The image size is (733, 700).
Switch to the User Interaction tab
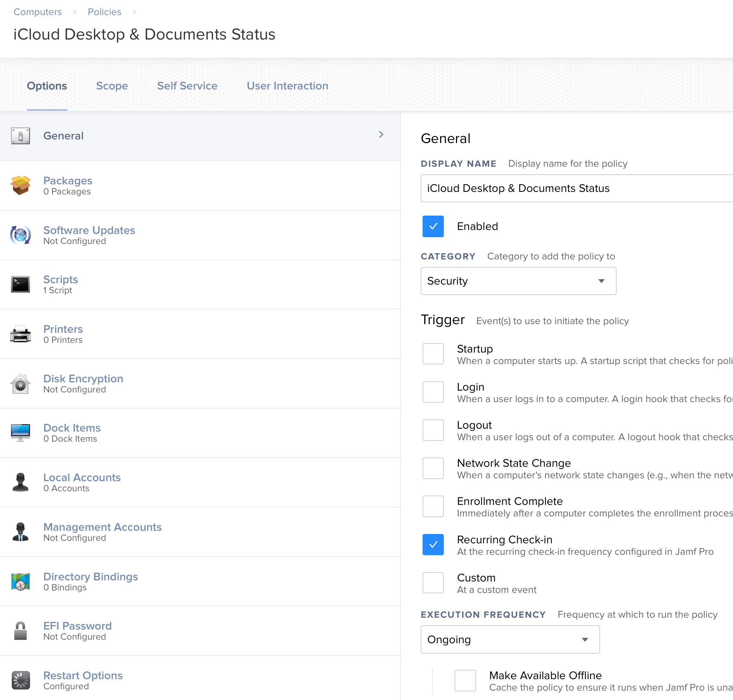(287, 86)
